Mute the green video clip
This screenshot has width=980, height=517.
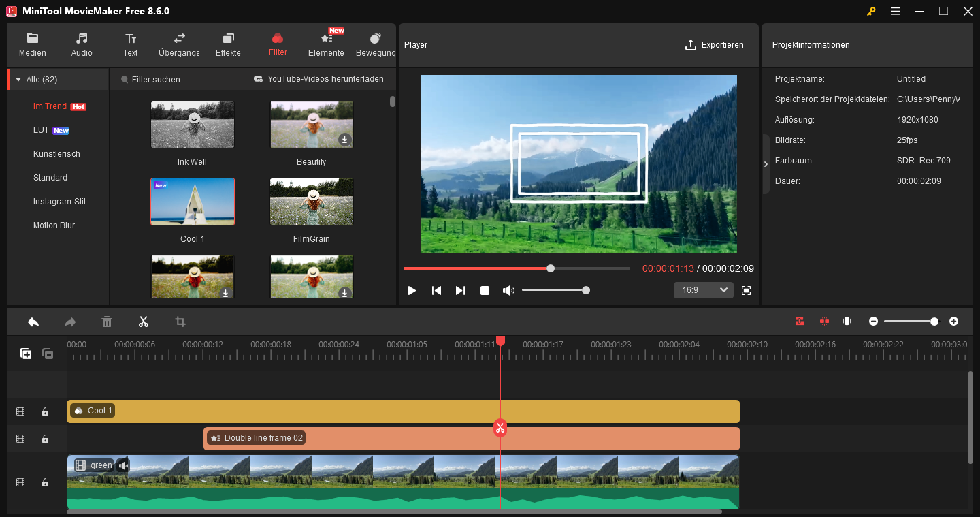coord(123,465)
